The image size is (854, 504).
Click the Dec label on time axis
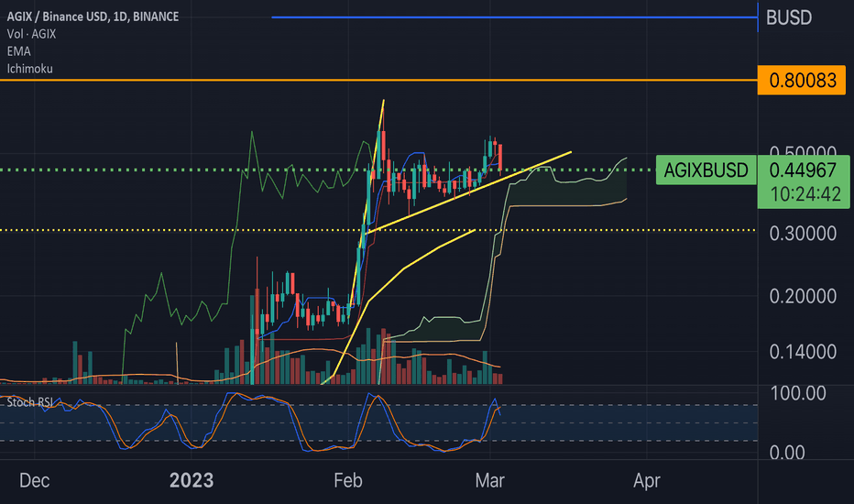point(34,480)
